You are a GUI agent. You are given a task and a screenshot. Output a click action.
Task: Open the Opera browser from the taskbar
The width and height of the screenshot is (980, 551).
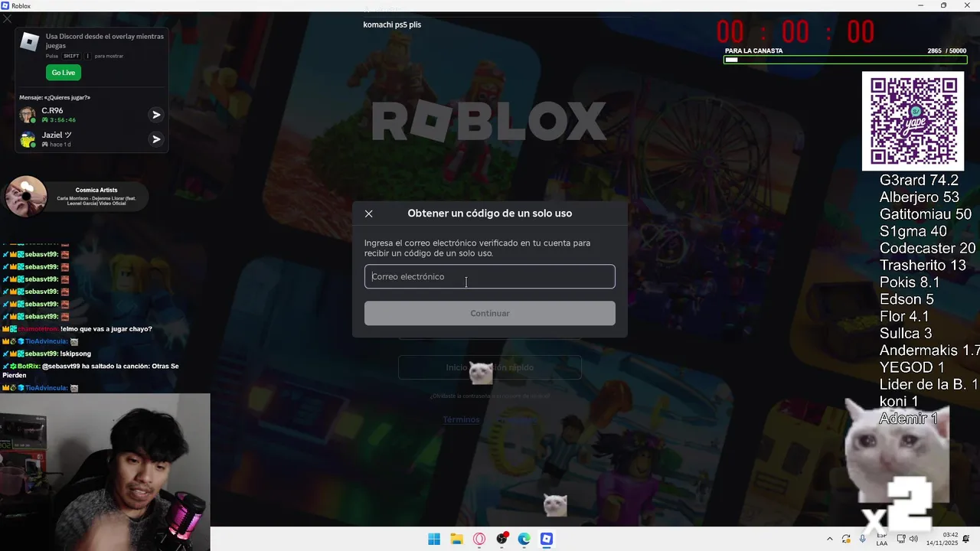479,539
